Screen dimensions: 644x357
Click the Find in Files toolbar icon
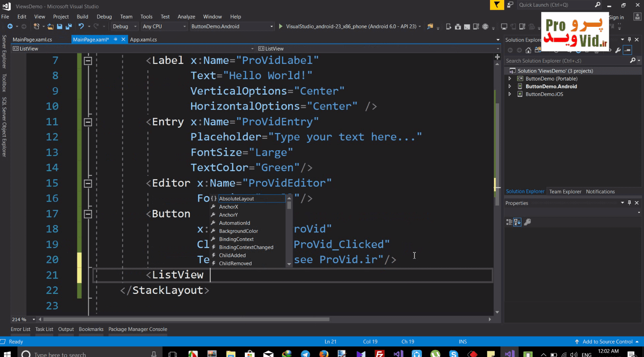pos(430,26)
